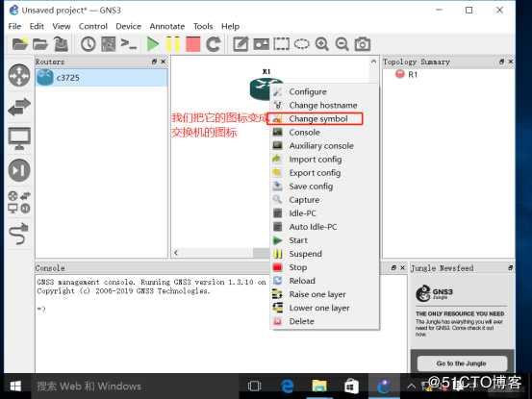The height and width of the screenshot is (399, 532).
Task: Open console to all devices icon
Action: pyautogui.click(x=129, y=44)
